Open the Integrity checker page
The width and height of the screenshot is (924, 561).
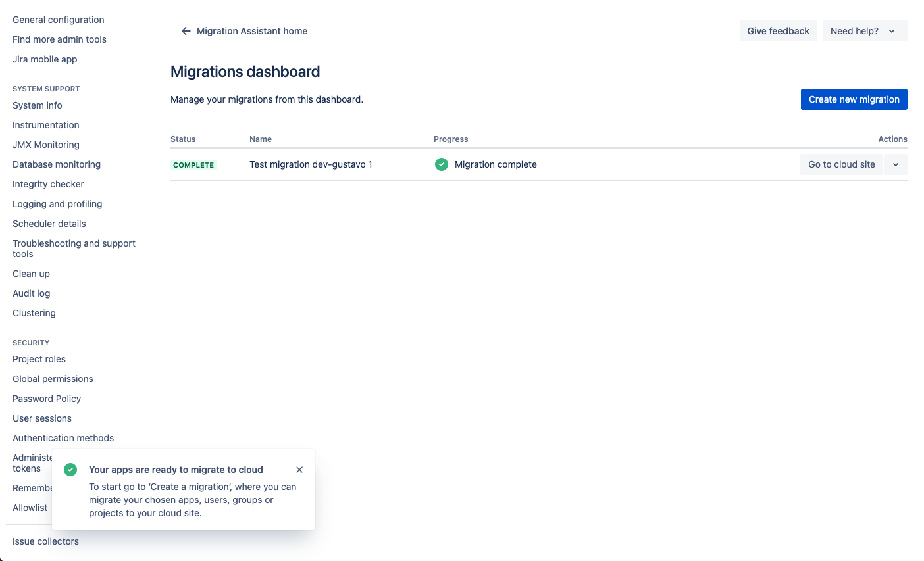tap(48, 184)
